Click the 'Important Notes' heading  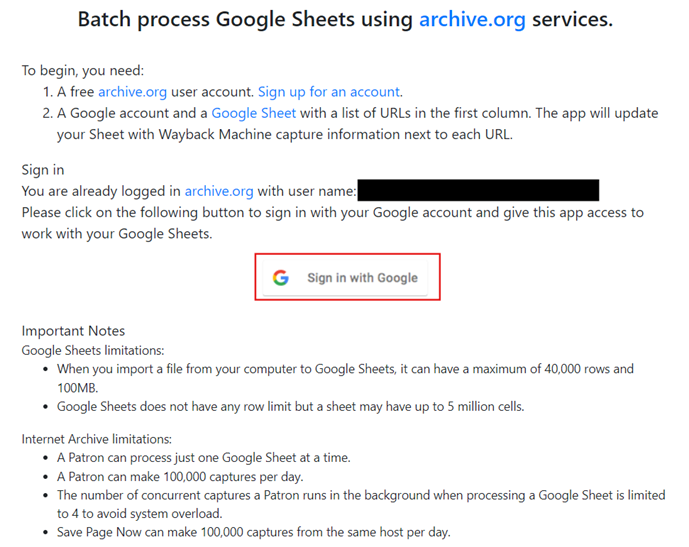[x=73, y=331]
